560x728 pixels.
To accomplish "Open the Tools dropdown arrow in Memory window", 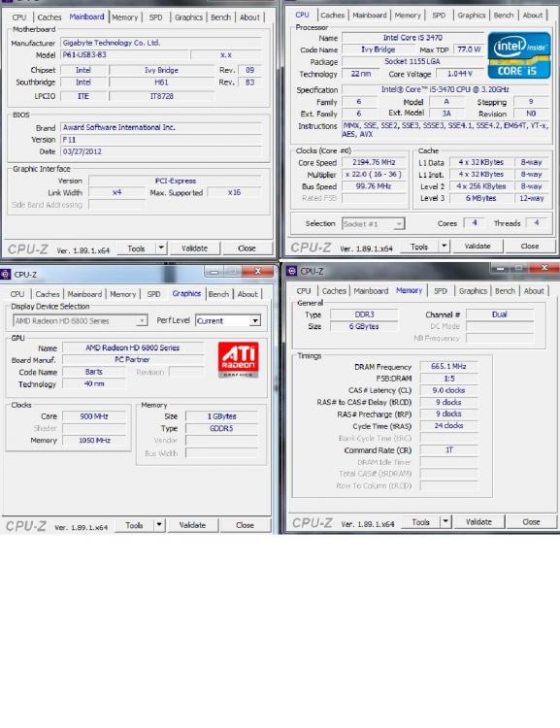I will [x=445, y=522].
